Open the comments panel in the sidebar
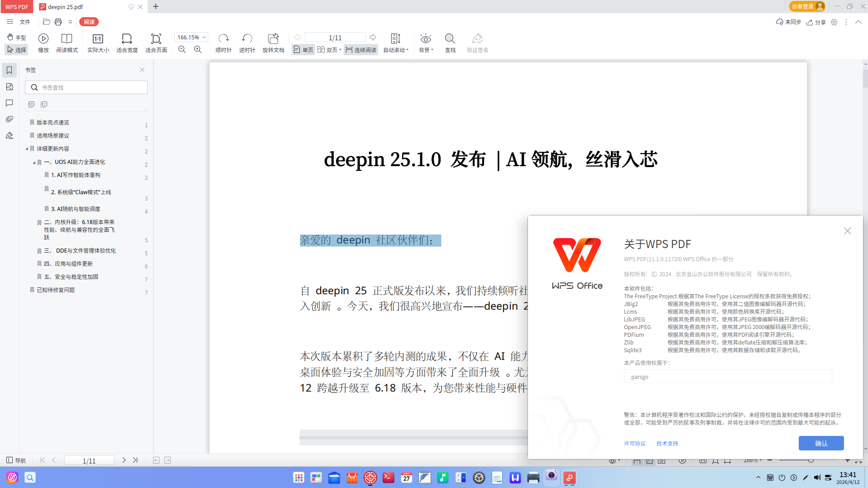This screenshot has width=868, height=488. point(10,103)
